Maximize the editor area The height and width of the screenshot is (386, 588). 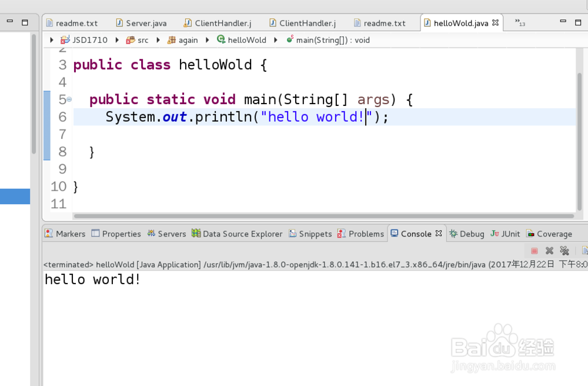point(578,22)
